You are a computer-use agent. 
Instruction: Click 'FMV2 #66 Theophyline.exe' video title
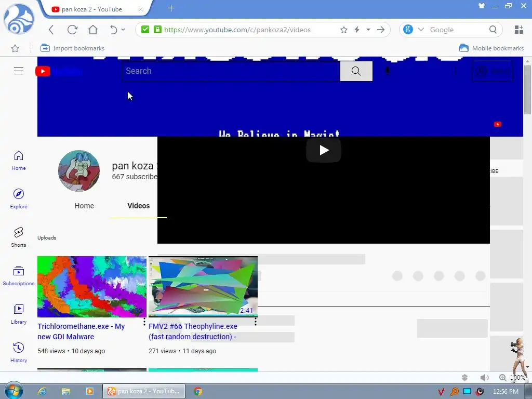(x=193, y=331)
